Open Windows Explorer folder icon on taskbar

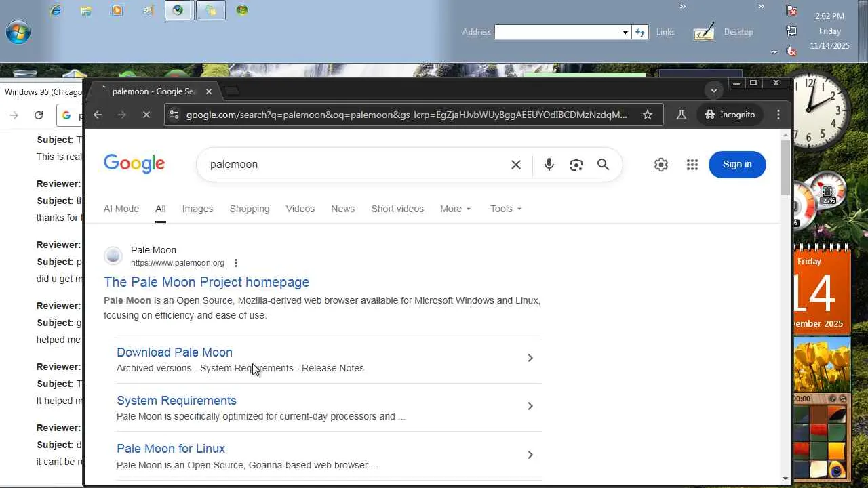tap(86, 10)
